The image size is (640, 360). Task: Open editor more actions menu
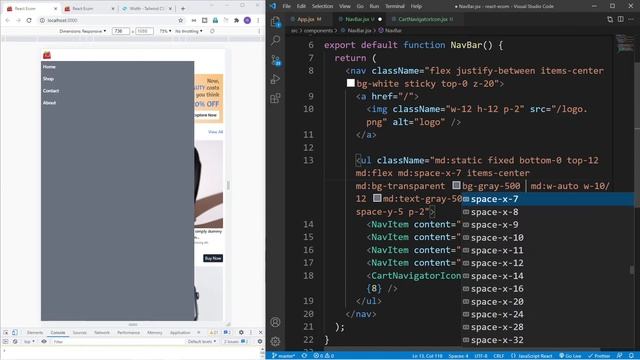click(631, 19)
